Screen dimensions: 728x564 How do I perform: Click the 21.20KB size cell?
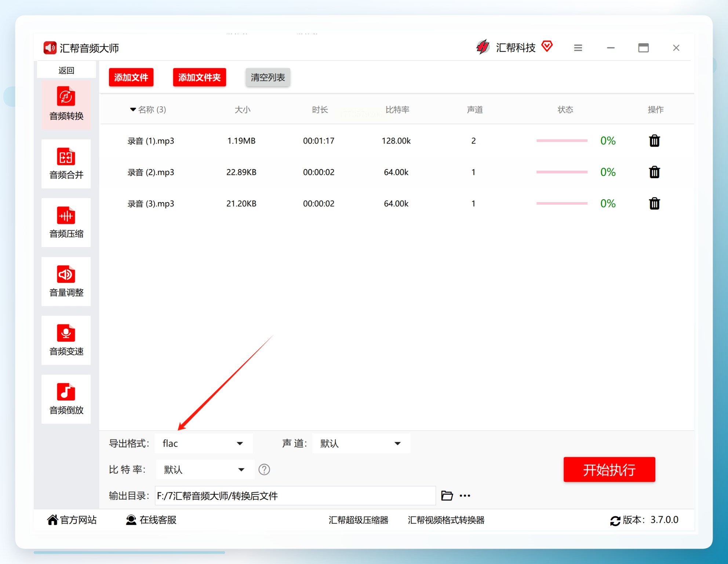click(x=241, y=204)
